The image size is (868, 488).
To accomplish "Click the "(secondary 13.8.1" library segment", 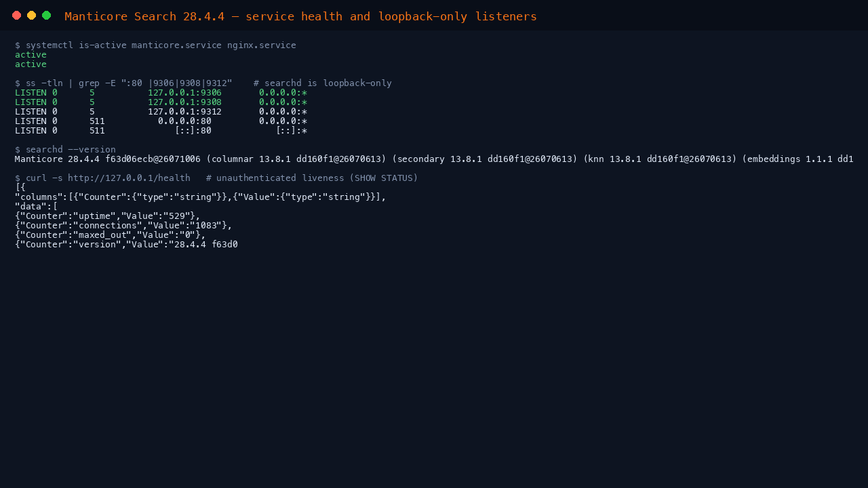I will coord(437,159).
